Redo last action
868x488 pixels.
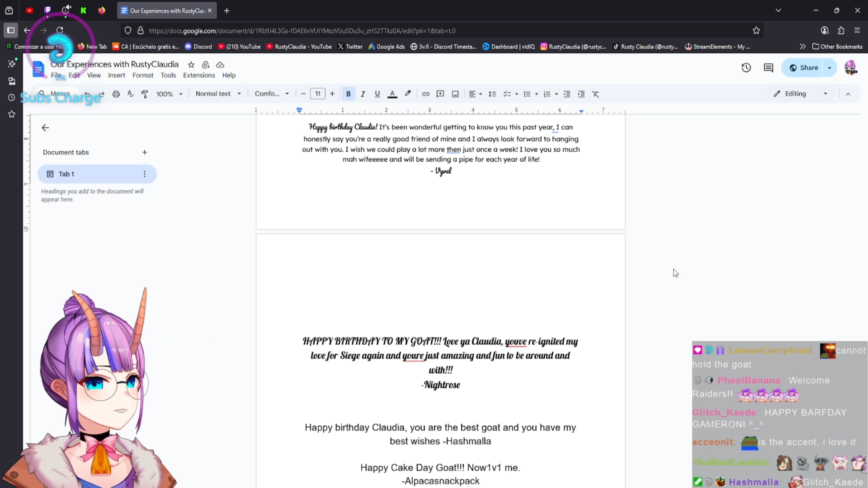pyautogui.click(x=102, y=94)
